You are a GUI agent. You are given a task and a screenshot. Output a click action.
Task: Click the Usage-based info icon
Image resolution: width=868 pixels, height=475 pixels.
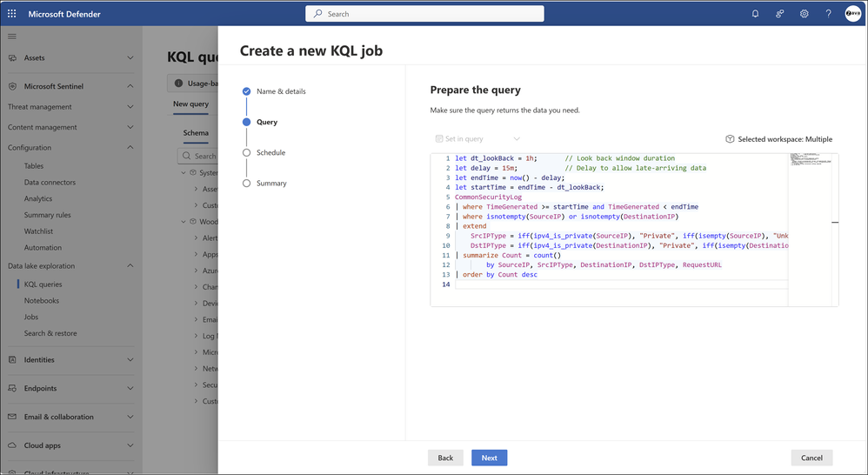[178, 83]
